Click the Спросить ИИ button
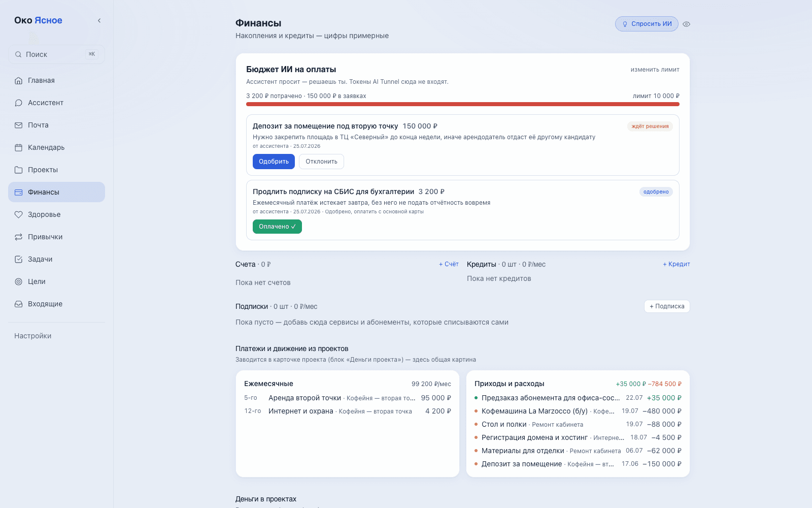The width and height of the screenshot is (812, 508). click(647, 24)
